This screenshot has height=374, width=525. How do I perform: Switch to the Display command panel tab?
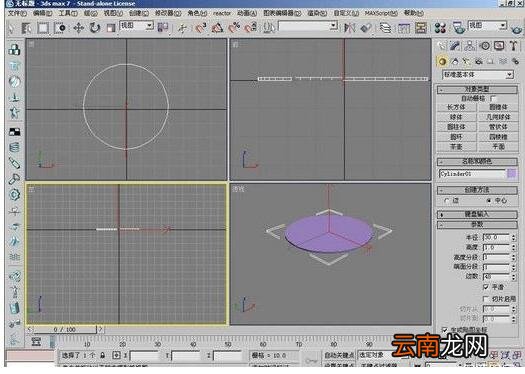pos(499,46)
